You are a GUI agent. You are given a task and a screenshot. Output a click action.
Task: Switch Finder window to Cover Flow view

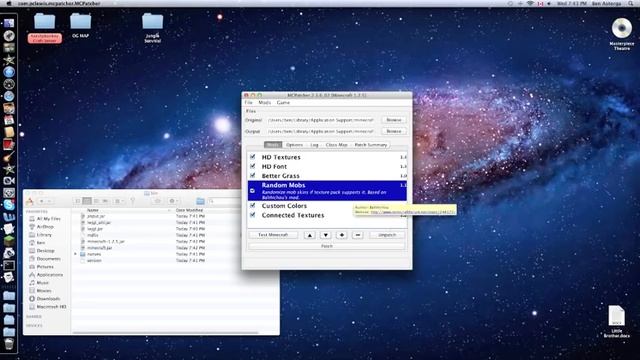(x=106, y=201)
